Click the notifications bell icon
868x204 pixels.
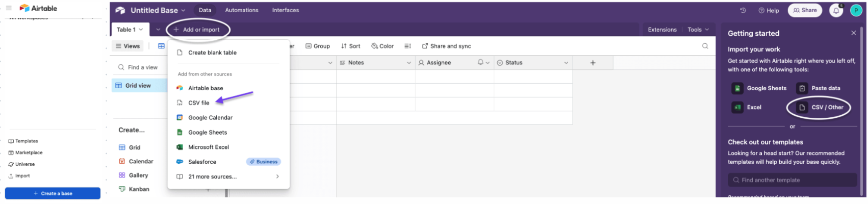tap(836, 10)
